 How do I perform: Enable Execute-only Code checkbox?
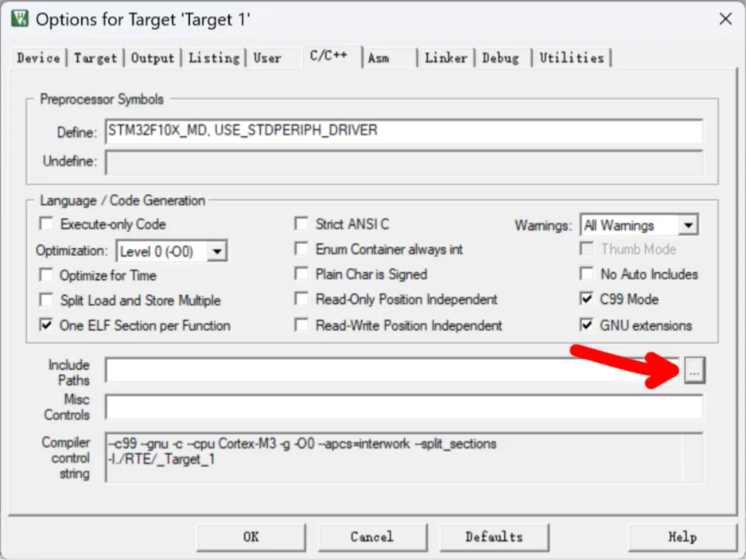46,224
